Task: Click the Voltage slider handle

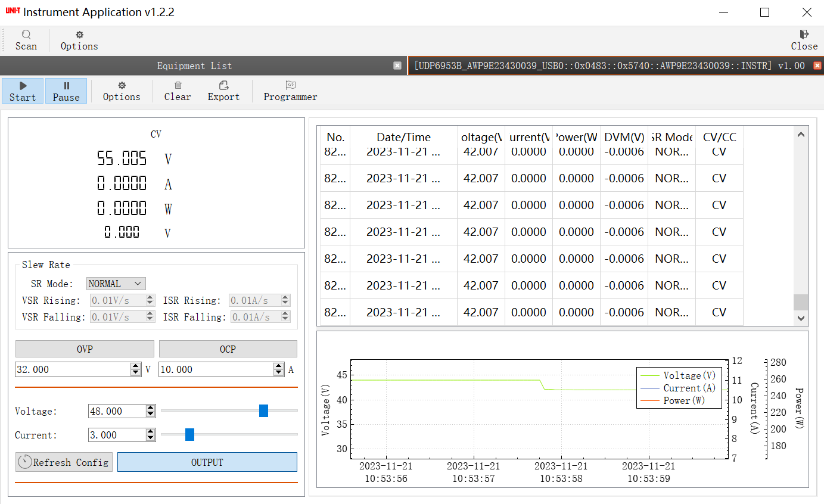Action: (263, 410)
